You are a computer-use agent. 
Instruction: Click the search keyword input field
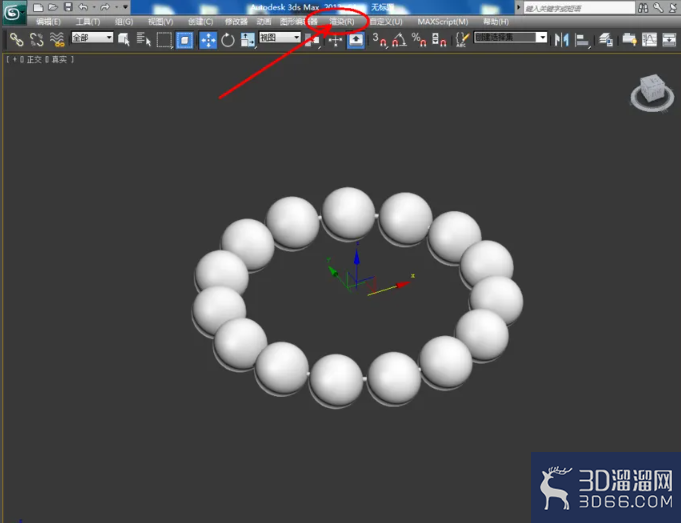pyautogui.click(x=579, y=8)
